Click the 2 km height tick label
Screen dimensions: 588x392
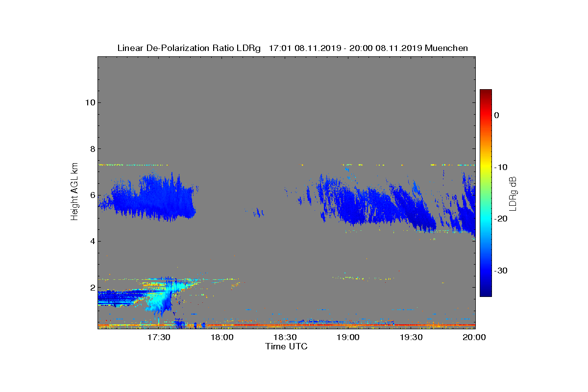(92, 288)
